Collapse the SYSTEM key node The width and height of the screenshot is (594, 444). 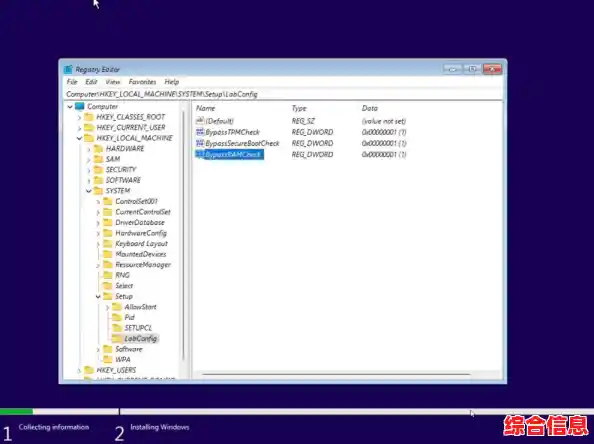[x=89, y=191]
